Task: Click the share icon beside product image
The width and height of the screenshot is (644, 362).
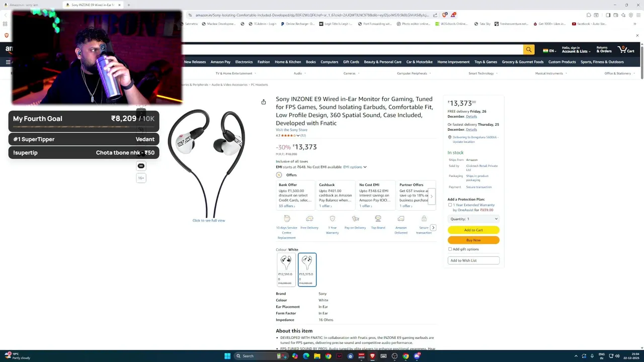Action: coord(263,102)
